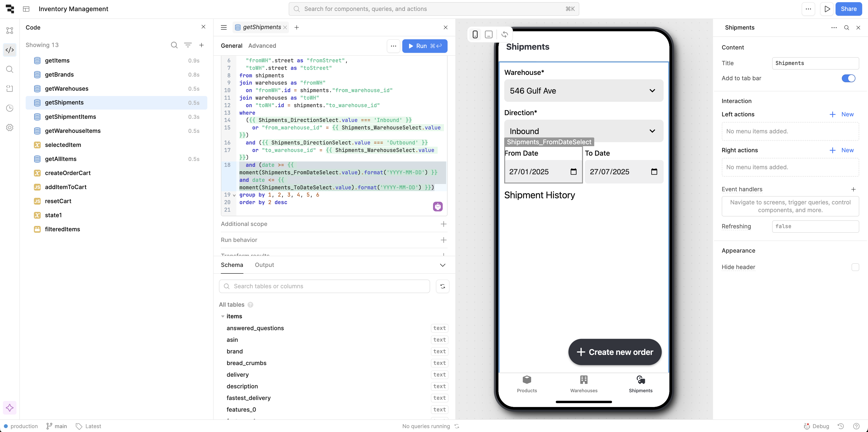Select the getShipmentItems query
This screenshot has width=868, height=432.
[116, 117]
